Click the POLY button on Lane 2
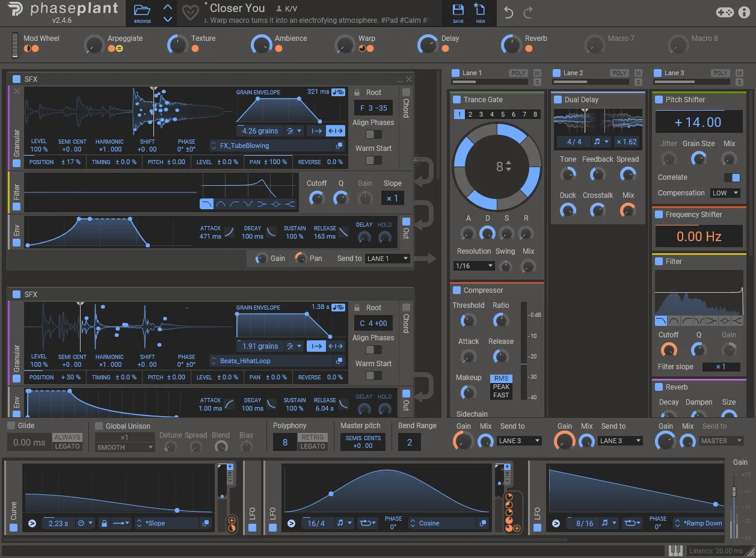The width and height of the screenshot is (756, 558). coord(619,73)
